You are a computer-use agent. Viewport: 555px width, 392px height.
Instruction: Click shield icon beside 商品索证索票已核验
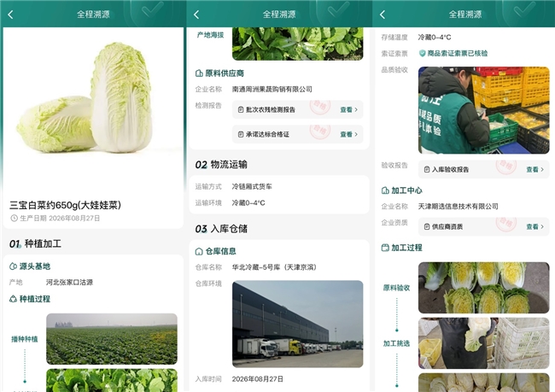[422, 54]
